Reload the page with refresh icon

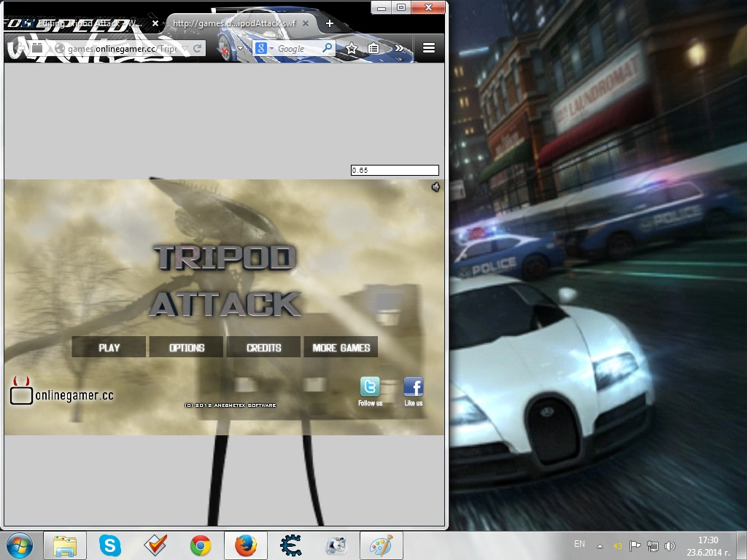point(197,48)
